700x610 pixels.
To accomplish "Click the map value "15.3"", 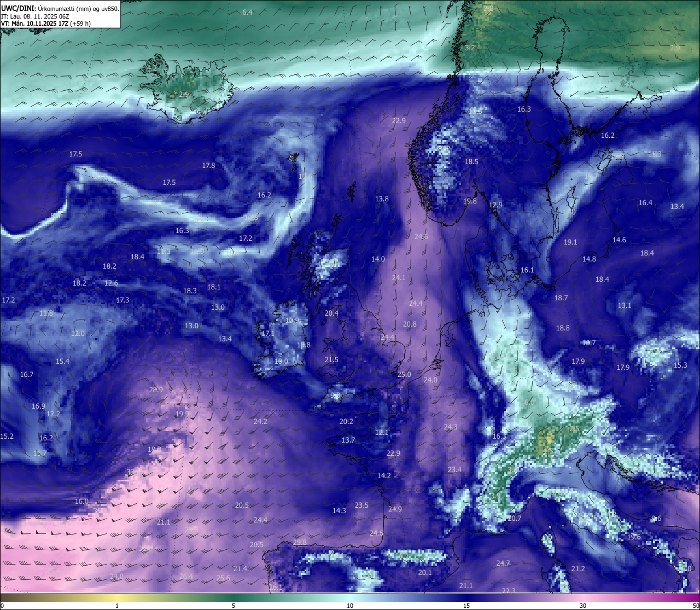I will click(x=680, y=365).
